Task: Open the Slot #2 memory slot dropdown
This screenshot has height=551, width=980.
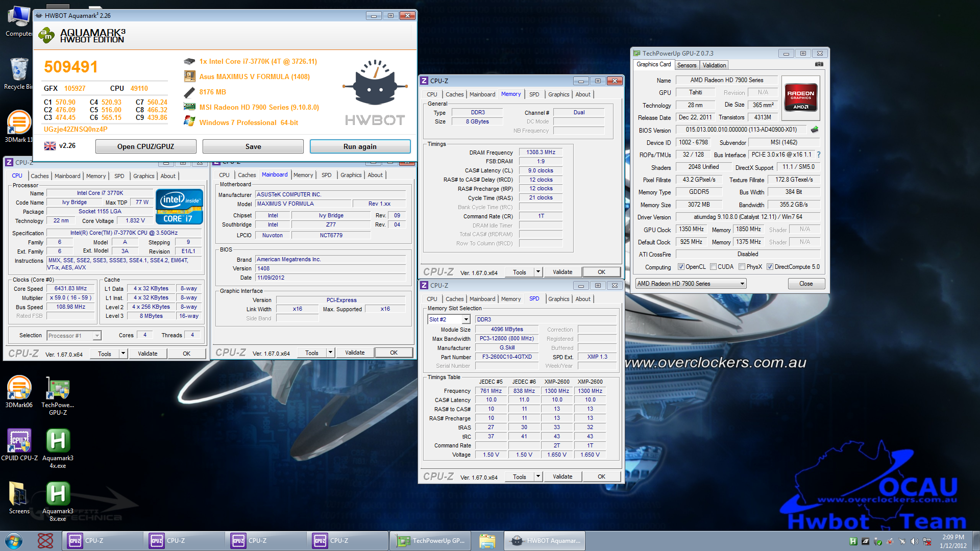Action: pyautogui.click(x=449, y=319)
